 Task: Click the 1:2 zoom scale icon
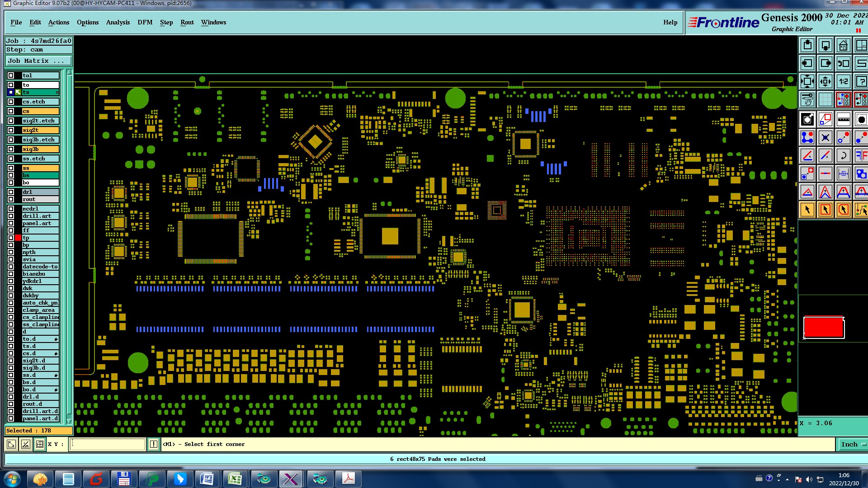[x=843, y=82]
